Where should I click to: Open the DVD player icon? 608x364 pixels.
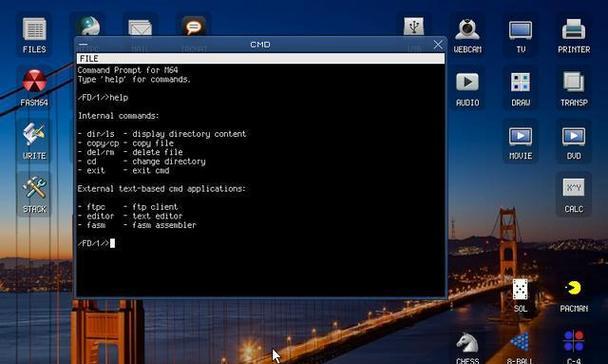click(573, 142)
